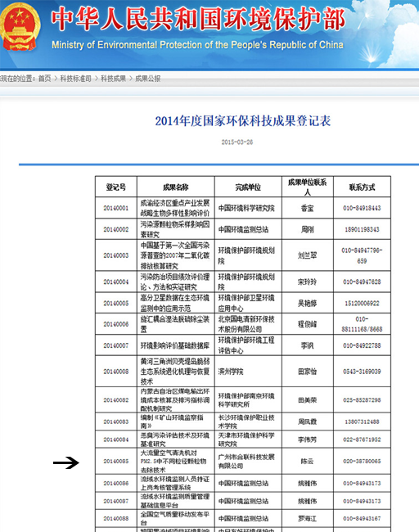419x532 pixels.
Task: Click the 登记号 column header
Action: [116, 187]
